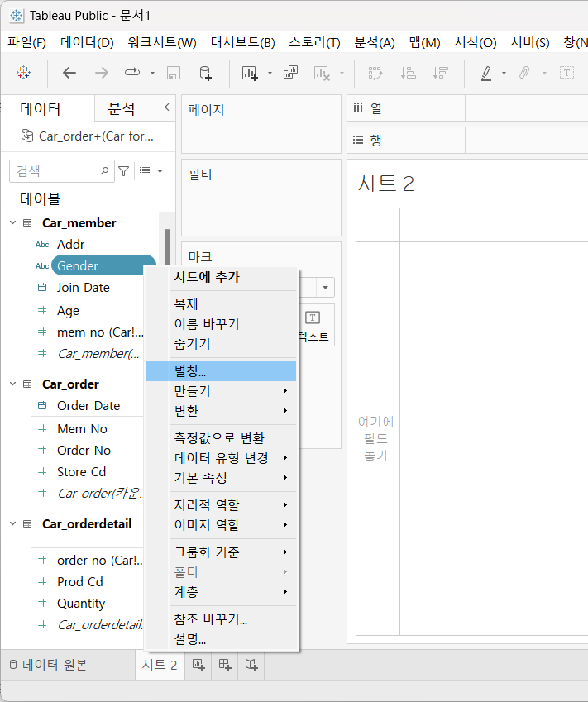Open the new worksheet dropdown arrow
Viewport: 588px width, 702px height.
270,73
